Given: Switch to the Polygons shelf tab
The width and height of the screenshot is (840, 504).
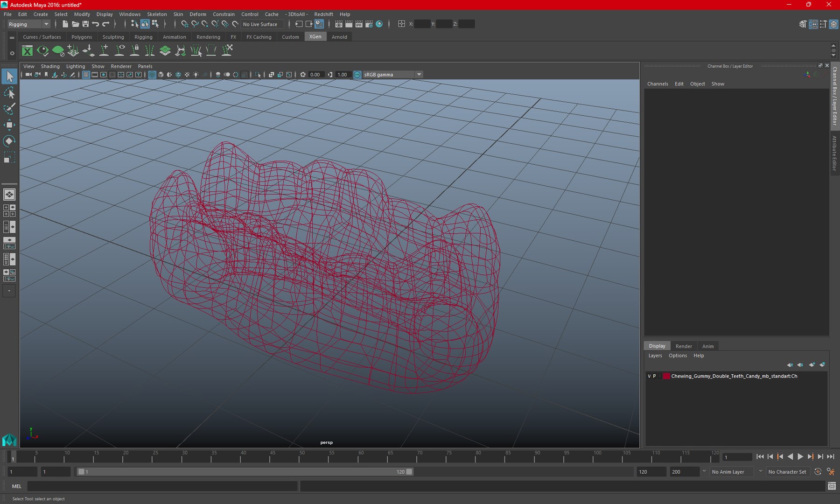Looking at the screenshot, I should click(82, 37).
